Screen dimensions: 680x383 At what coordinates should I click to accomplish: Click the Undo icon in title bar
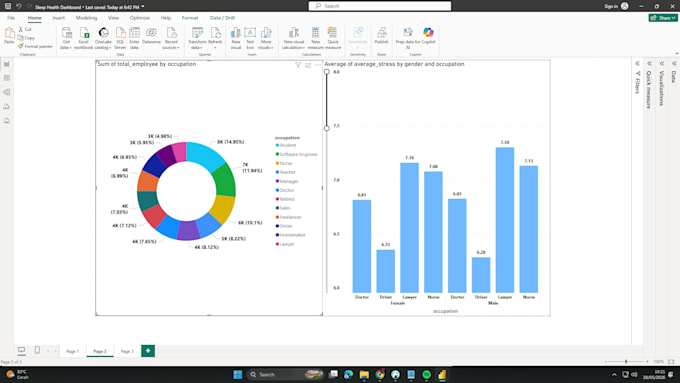pyautogui.click(x=19, y=6)
